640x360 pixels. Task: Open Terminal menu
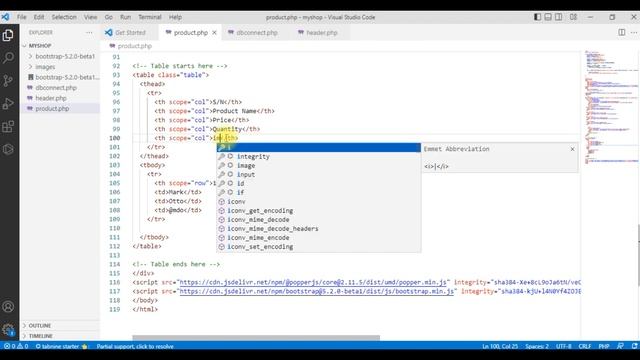[x=150, y=17]
